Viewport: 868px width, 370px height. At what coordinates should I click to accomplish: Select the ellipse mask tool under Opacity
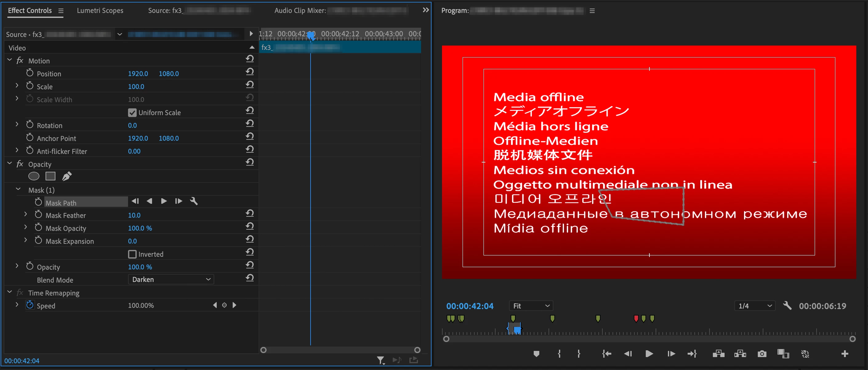(34, 176)
